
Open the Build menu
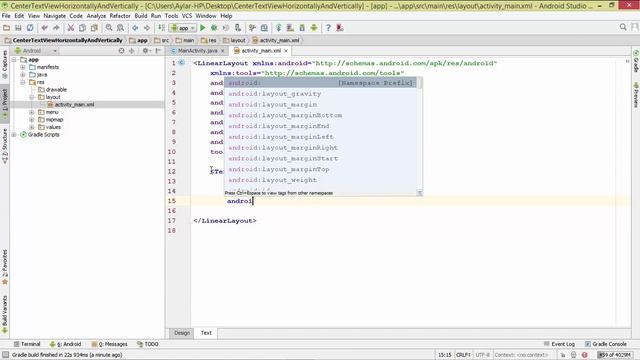pos(141,16)
